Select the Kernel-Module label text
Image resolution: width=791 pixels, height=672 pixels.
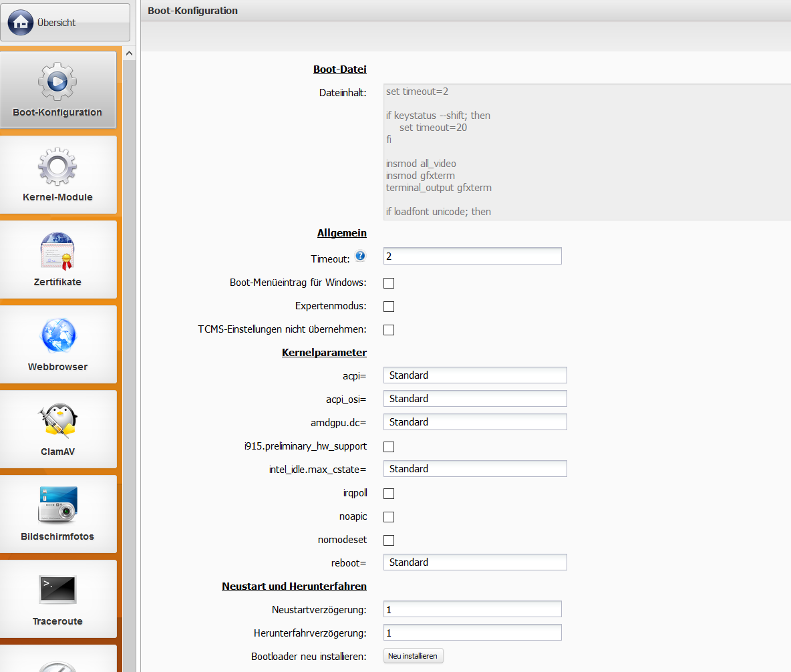(x=57, y=197)
